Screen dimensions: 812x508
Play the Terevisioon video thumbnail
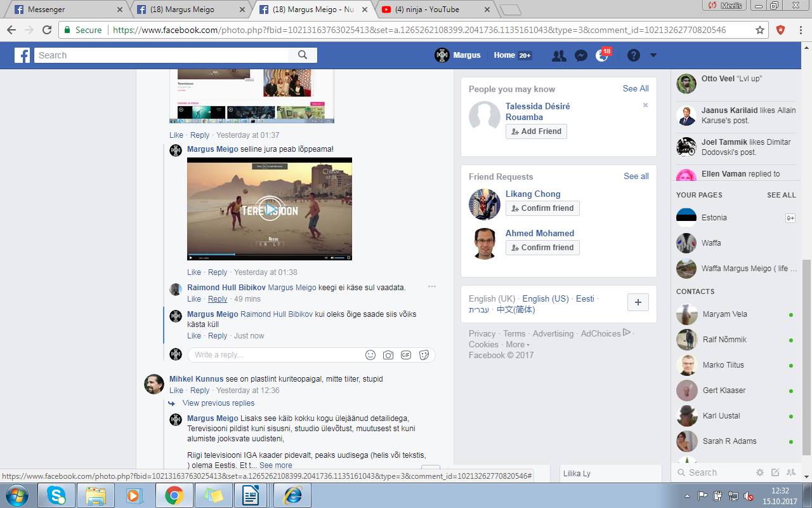(270, 209)
